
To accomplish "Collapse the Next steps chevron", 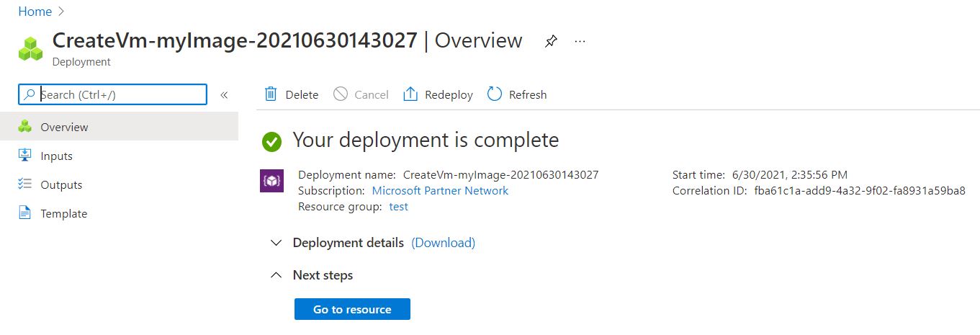I will 276,275.
